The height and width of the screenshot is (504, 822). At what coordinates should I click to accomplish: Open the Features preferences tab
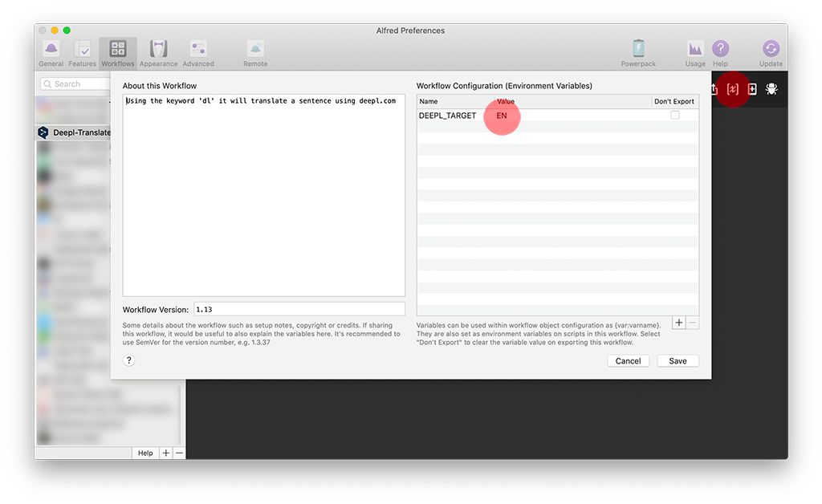click(x=83, y=54)
